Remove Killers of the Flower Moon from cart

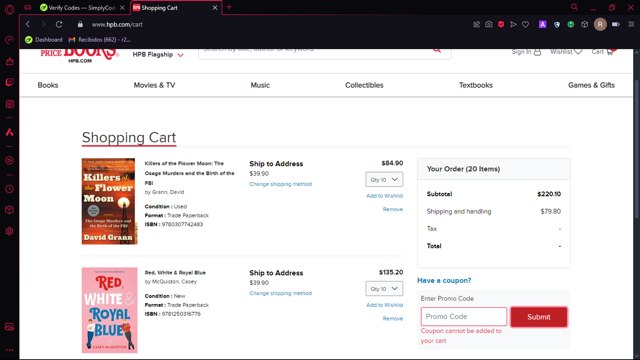(x=393, y=209)
